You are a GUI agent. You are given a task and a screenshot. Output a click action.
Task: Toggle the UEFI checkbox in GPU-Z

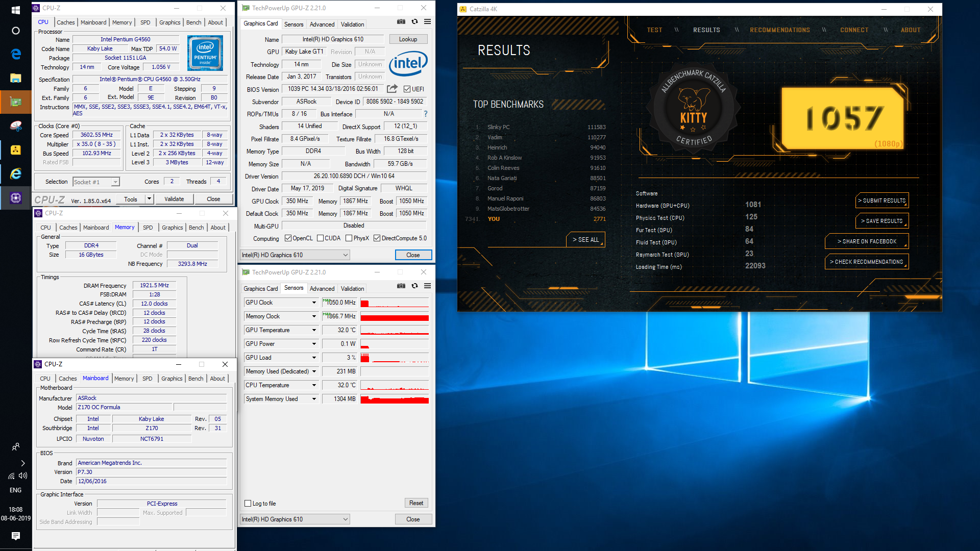(407, 89)
